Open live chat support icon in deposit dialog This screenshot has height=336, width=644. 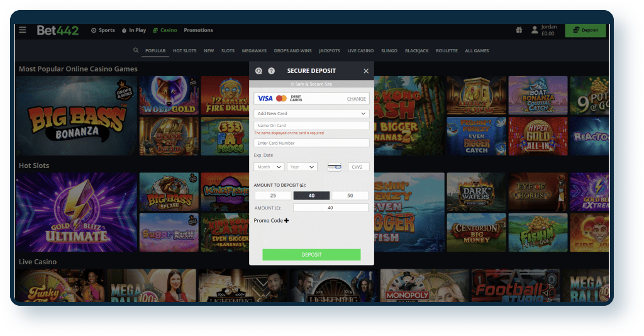258,70
